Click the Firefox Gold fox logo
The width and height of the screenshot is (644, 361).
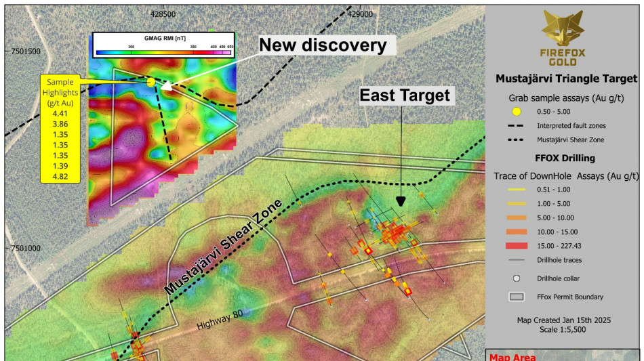click(x=564, y=27)
